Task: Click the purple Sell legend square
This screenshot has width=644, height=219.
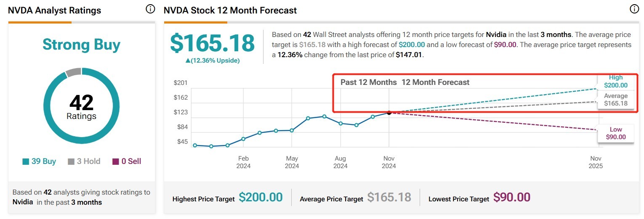Action: [116, 161]
